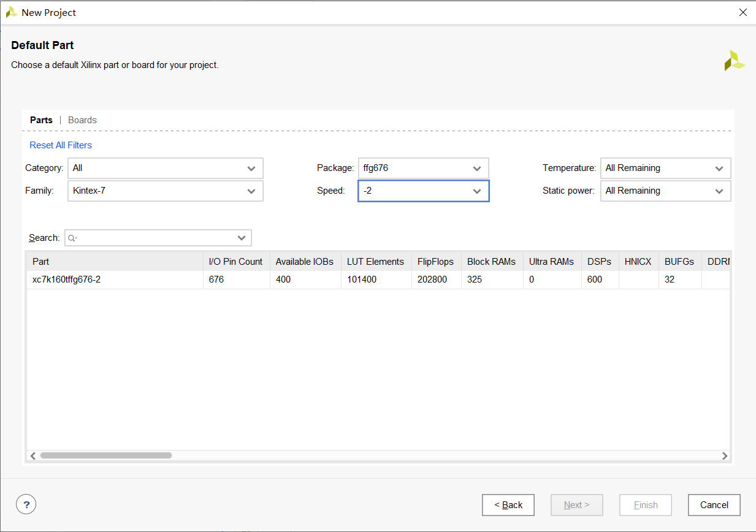Image resolution: width=756 pixels, height=532 pixels.
Task: Click the Vivado logo in title bar
Action: (11, 12)
